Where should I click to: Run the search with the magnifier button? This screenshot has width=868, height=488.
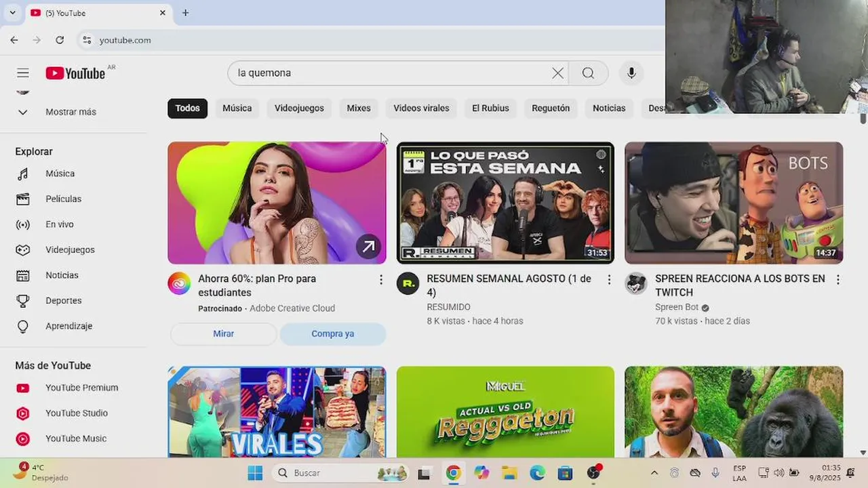tap(588, 73)
